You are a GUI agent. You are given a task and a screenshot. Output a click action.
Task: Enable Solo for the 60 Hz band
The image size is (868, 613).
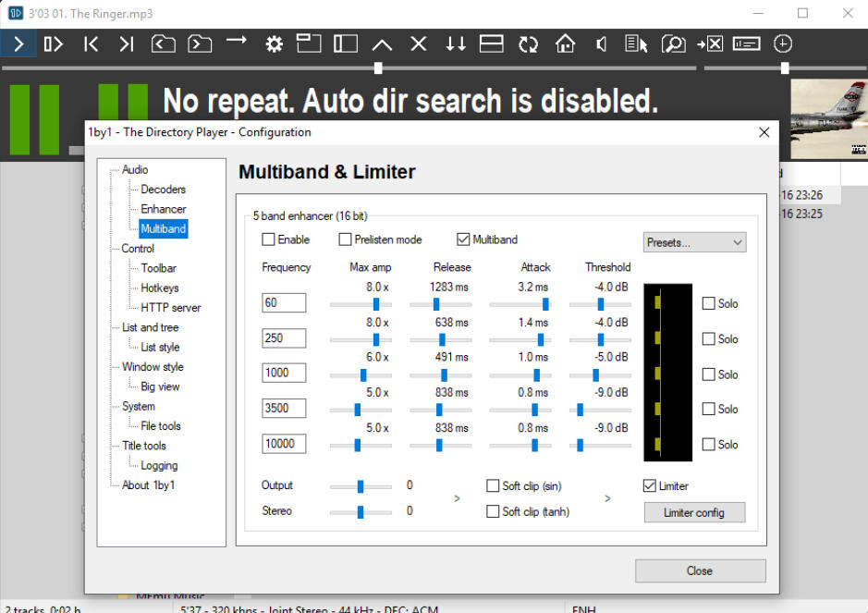(x=709, y=303)
